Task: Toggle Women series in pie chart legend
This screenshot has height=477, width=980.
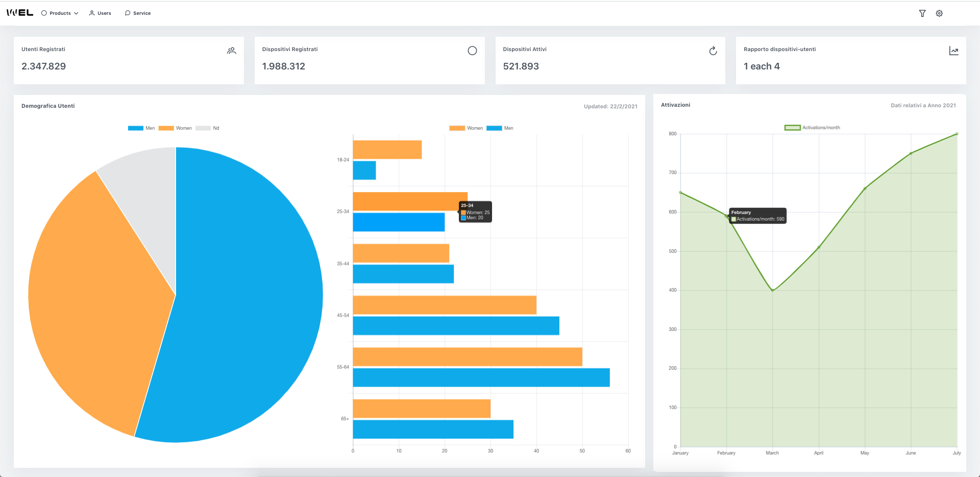Action: (175, 128)
